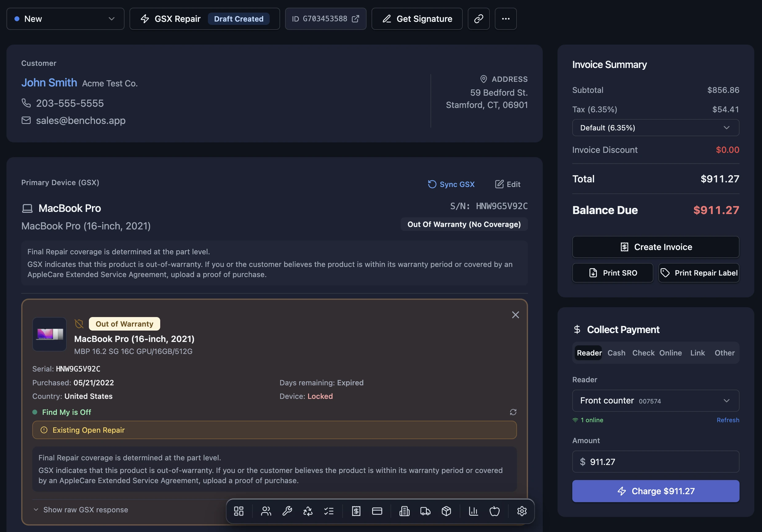
Task: Select the Check payment tab
Action: [x=643, y=353]
